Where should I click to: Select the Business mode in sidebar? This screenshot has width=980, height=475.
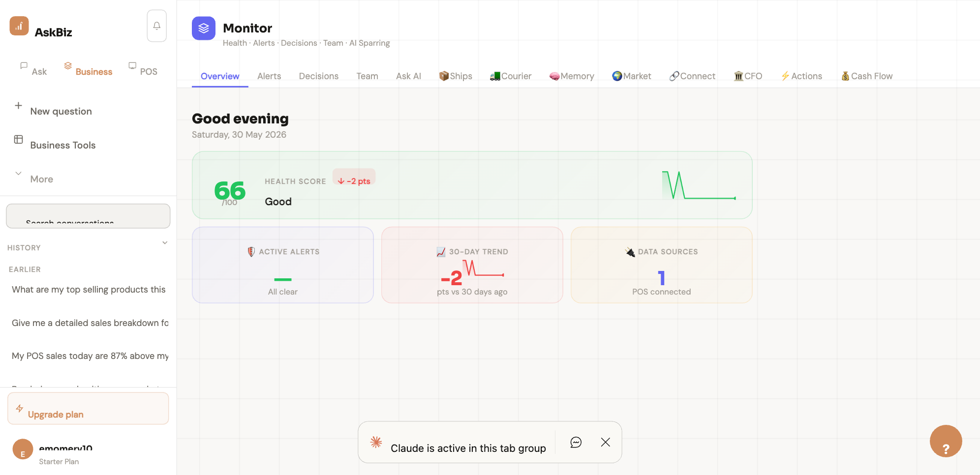(x=88, y=68)
